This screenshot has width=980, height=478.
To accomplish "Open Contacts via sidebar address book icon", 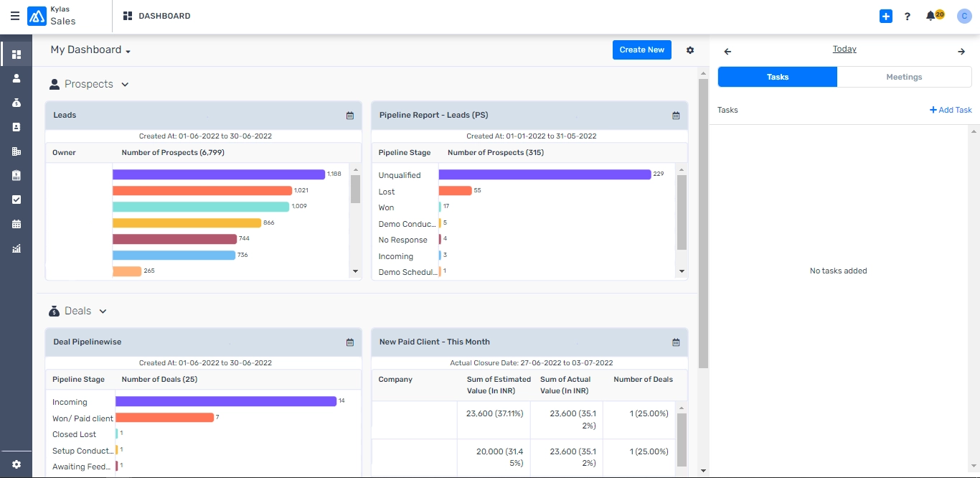I will click(x=17, y=127).
